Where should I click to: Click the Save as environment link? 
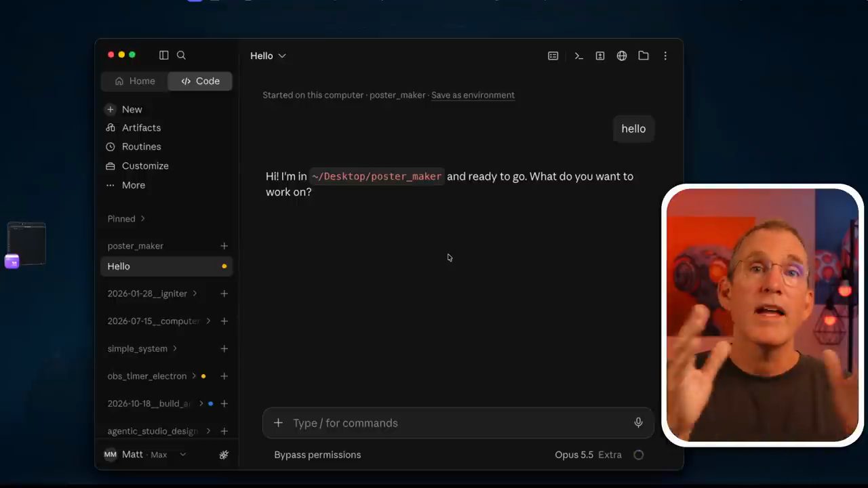(x=473, y=95)
